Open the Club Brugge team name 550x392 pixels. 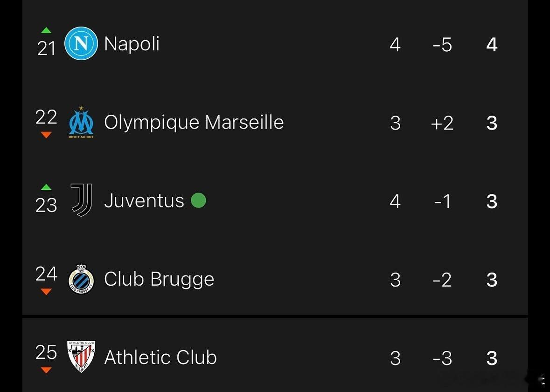tap(159, 280)
